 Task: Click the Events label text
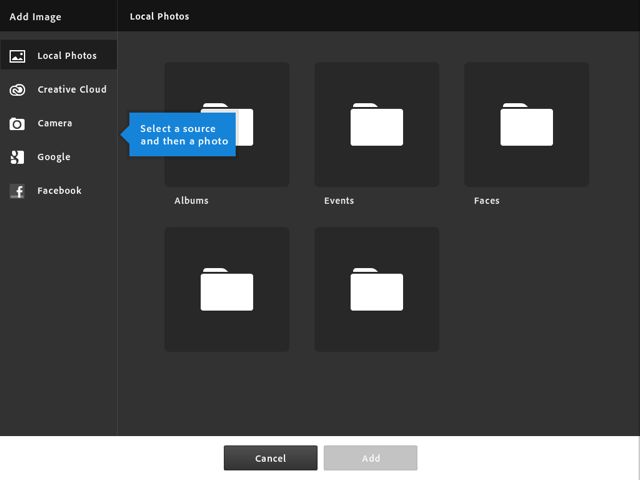339,200
